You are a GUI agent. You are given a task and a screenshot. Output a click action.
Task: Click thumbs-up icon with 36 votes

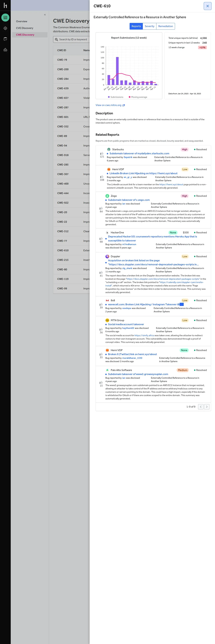101,329
